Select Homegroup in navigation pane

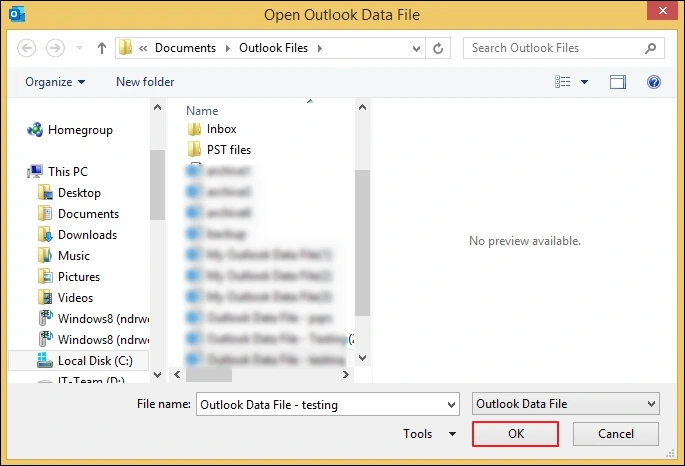(x=80, y=130)
